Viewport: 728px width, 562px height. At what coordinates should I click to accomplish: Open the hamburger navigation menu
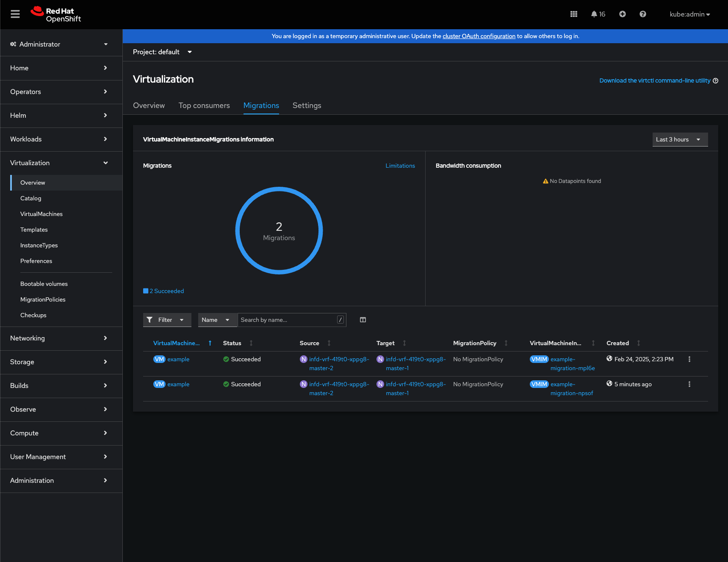[15, 14]
